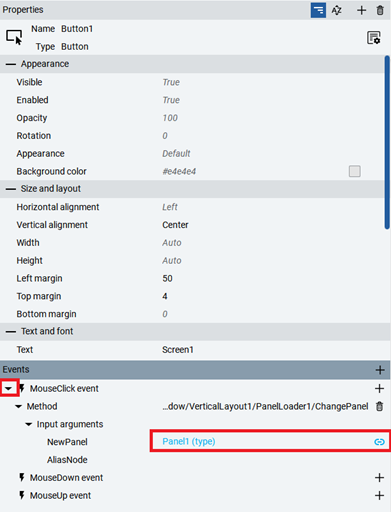Click the Panel1 (type) link value
Viewport: 391px width, 512px height.
coord(189,442)
